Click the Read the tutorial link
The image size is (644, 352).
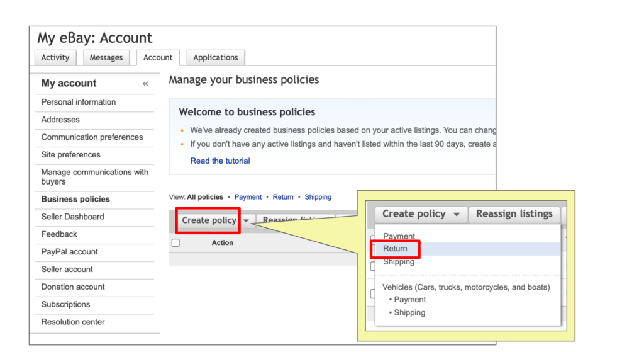tap(219, 161)
